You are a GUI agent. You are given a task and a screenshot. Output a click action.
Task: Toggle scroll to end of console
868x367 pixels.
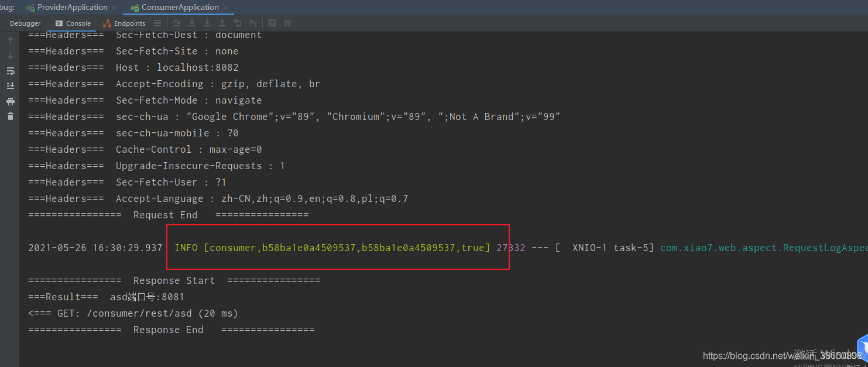(x=10, y=86)
